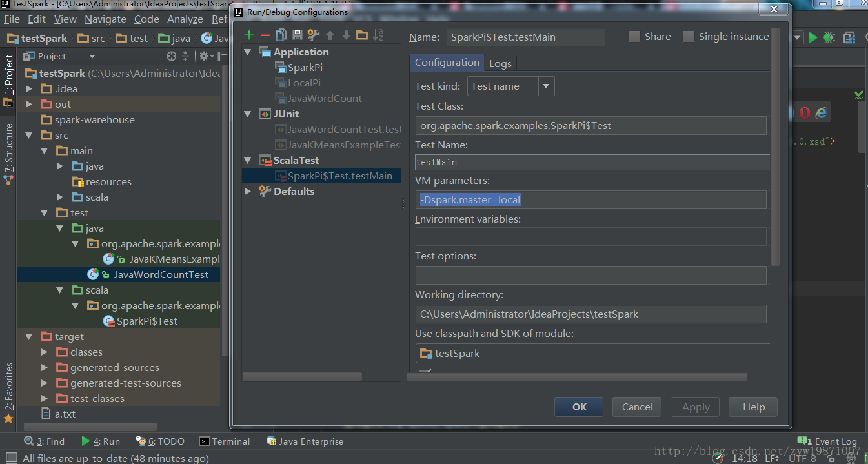The height and width of the screenshot is (464, 868).
Task: Run with coverage icon in main toolbar
Action: click(x=849, y=38)
